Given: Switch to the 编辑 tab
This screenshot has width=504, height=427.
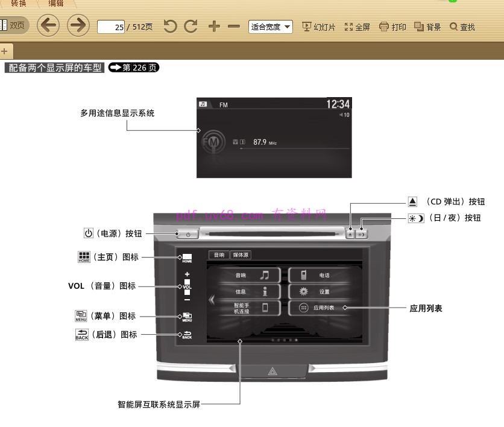Looking at the screenshot, I should [55, 4].
